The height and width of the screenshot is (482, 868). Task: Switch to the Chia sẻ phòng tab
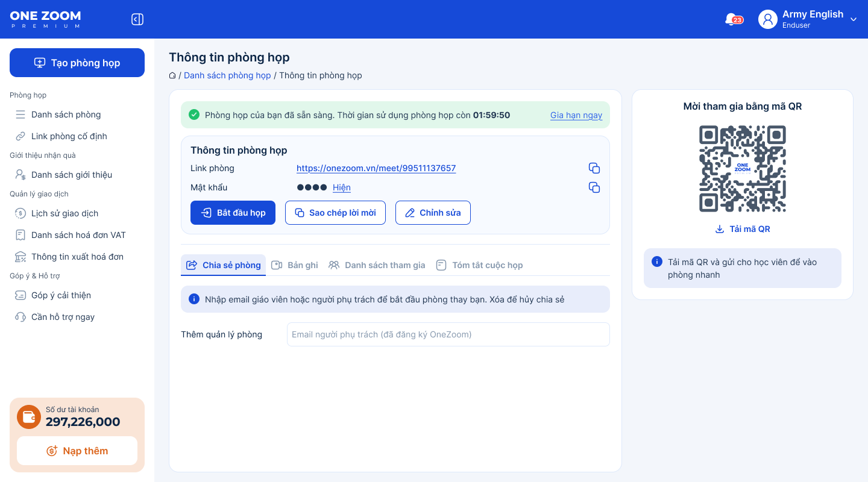[x=224, y=265]
